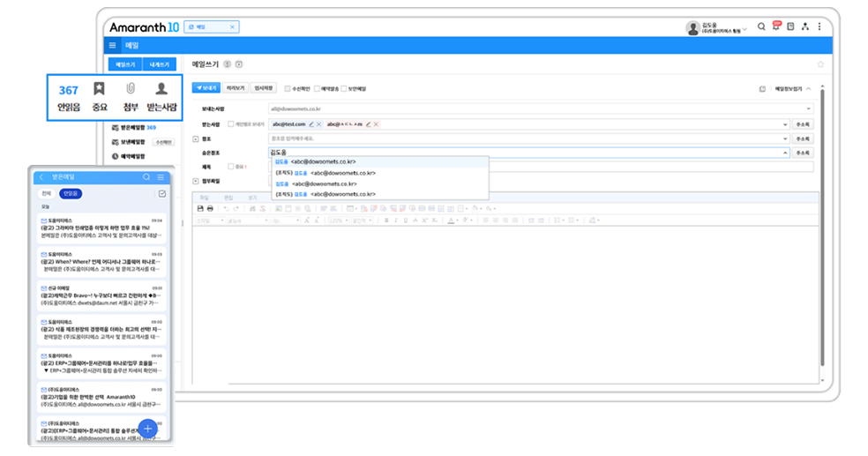The width and height of the screenshot is (868, 456).
Task: Click the print icon in editor toolbar
Action: click(210, 209)
